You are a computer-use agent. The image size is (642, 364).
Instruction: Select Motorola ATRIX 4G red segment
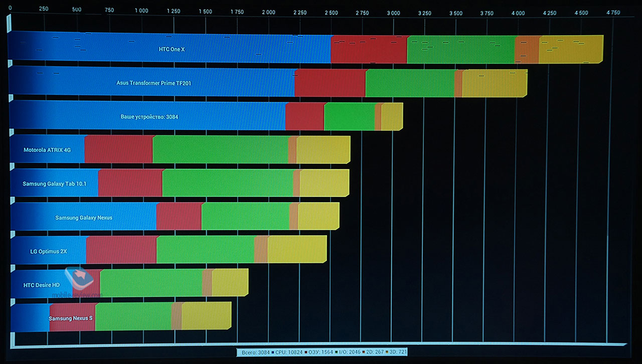(118, 149)
